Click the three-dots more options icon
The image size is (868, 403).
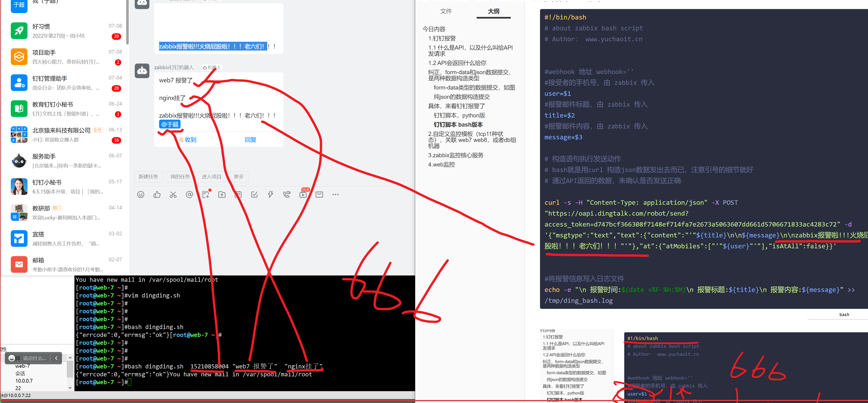coord(335,194)
